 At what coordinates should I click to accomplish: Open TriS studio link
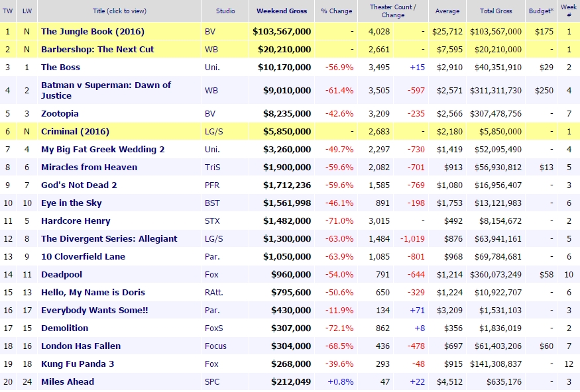click(212, 167)
